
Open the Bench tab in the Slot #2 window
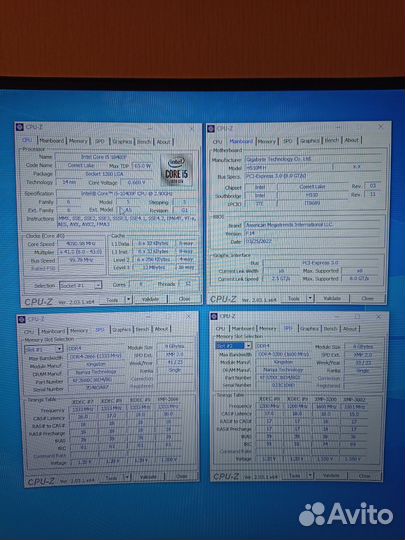point(330,329)
